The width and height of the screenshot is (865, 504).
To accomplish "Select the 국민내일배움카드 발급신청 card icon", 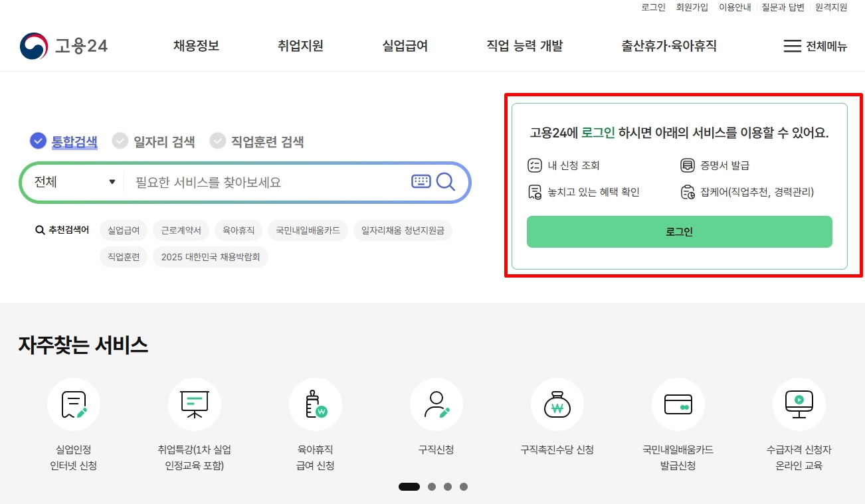I will pyautogui.click(x=678, y=404).
